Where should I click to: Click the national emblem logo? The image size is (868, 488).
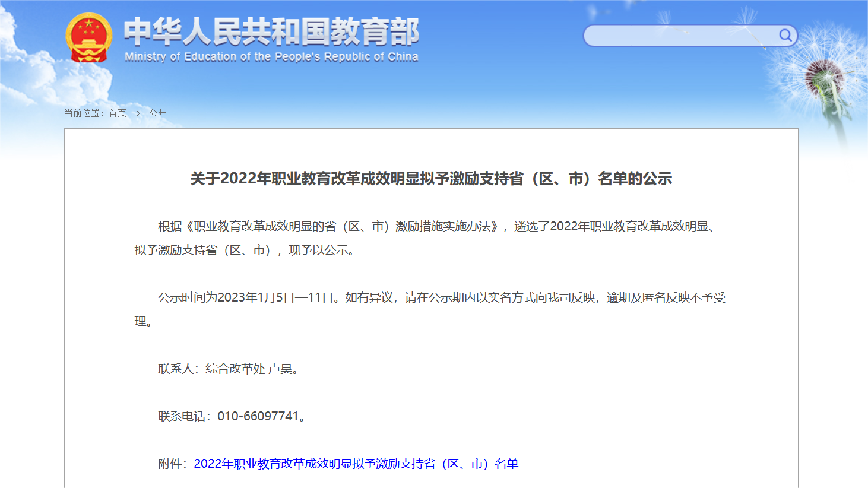point(88,38)
